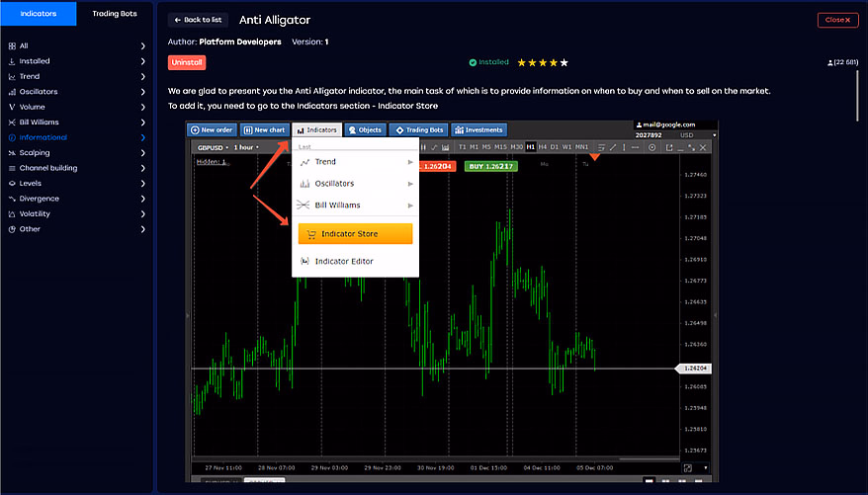Click the (22 681) users count
Image resolution: width=868 pixels, height=495 pixels.
[846, 63]
